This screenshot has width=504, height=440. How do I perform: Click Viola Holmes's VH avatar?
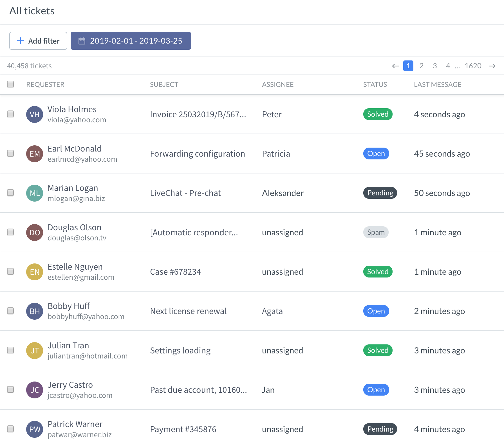(x=34, y=114)
